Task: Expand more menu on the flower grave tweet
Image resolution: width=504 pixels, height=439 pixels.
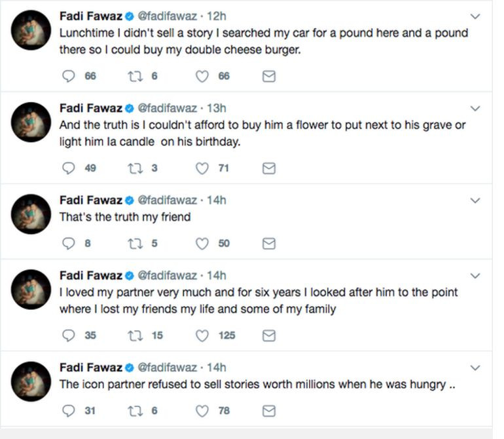Action: 476,108
